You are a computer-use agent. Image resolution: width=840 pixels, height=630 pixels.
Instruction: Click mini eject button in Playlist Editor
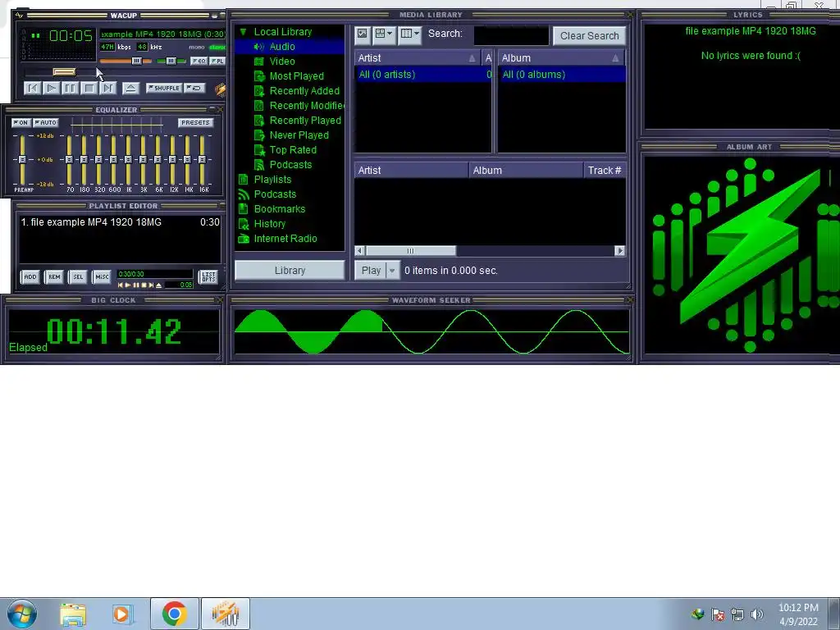coord(158,285)
